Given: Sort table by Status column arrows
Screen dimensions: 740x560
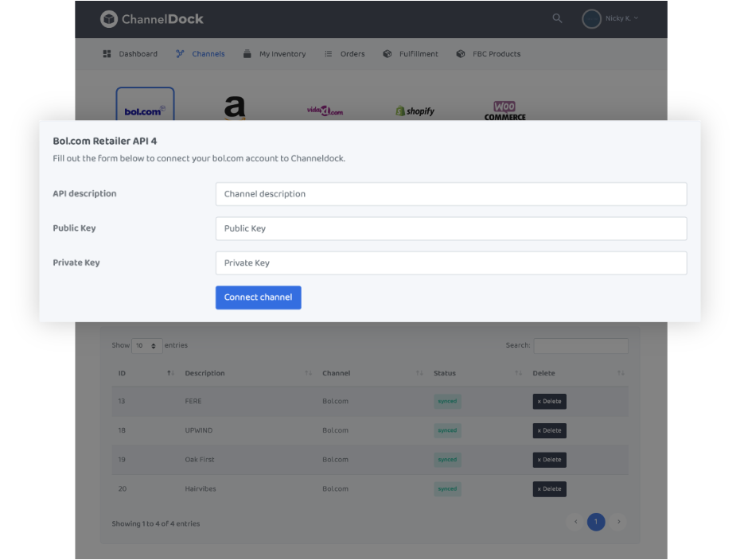Looking at the screenshot, I should (518, 373).
